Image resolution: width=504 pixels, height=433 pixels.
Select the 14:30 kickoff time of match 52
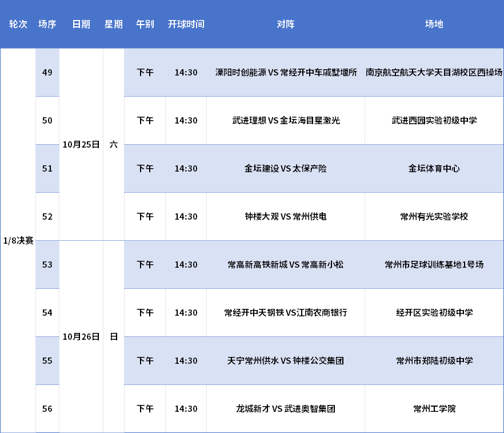pos(186,217)
